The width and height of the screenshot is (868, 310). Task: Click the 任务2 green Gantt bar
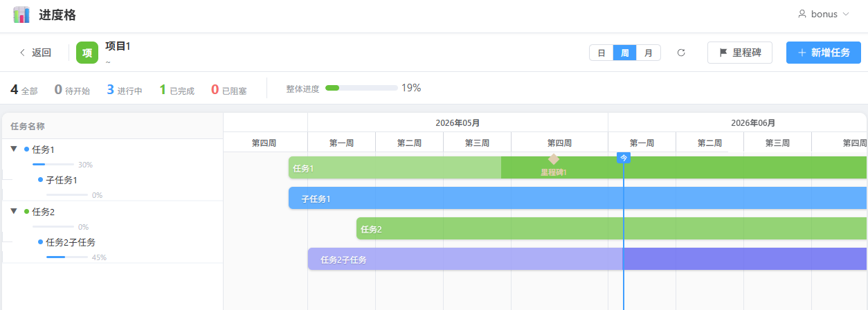tap(612, 228)
